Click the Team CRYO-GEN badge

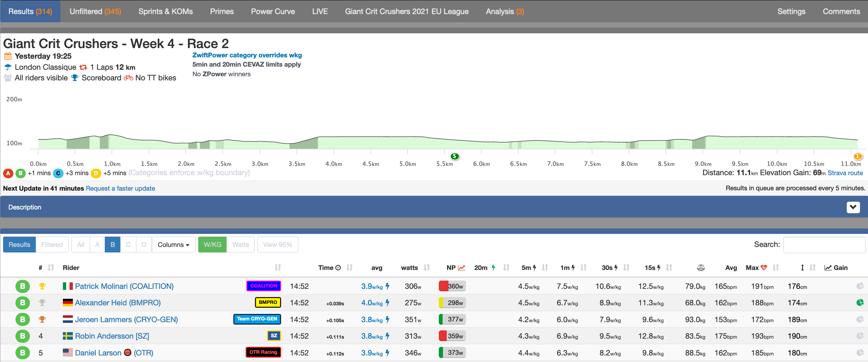pyautogui.click(x=257, y=319)
